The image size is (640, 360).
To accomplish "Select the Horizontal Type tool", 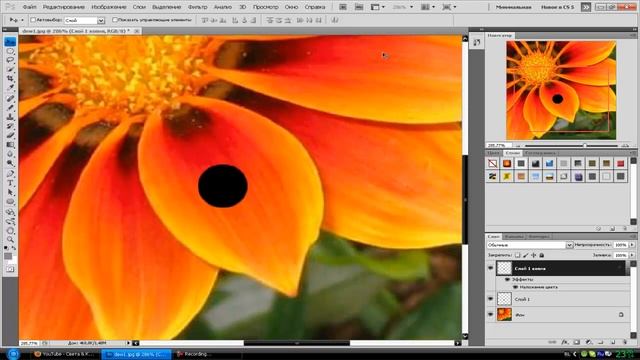I will (x=10, y=183).
